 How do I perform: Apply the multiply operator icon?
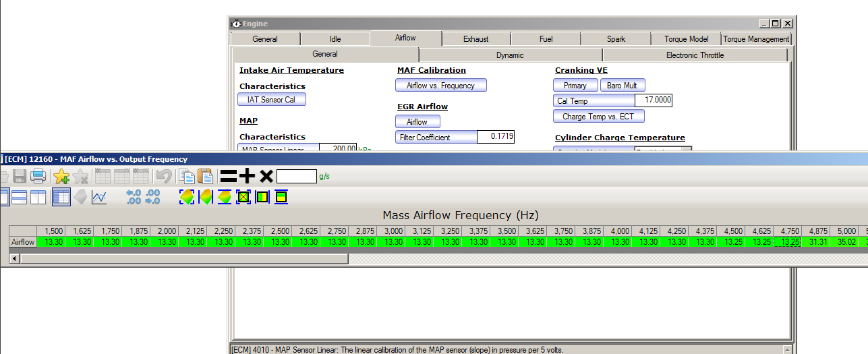pyautogui.click(x=266, y=177)
